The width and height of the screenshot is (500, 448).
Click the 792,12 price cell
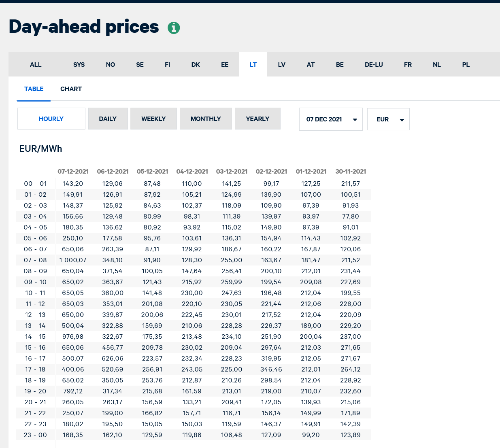(73, 391)
